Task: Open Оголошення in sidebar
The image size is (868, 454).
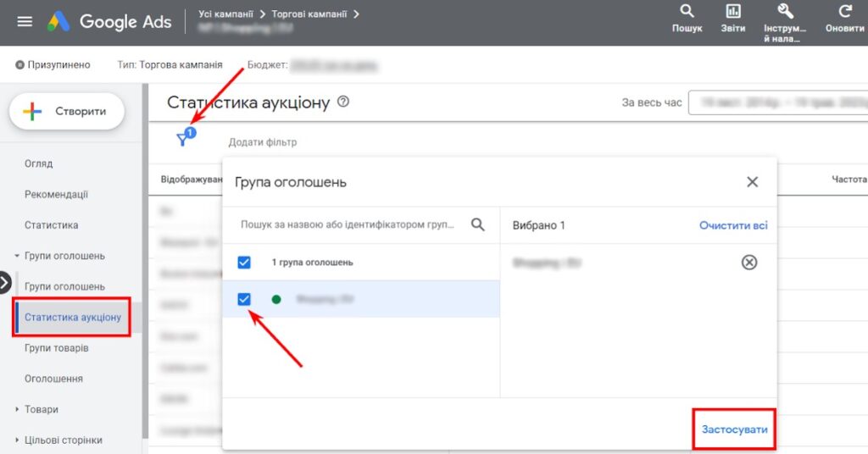Action: coord(53,379)
